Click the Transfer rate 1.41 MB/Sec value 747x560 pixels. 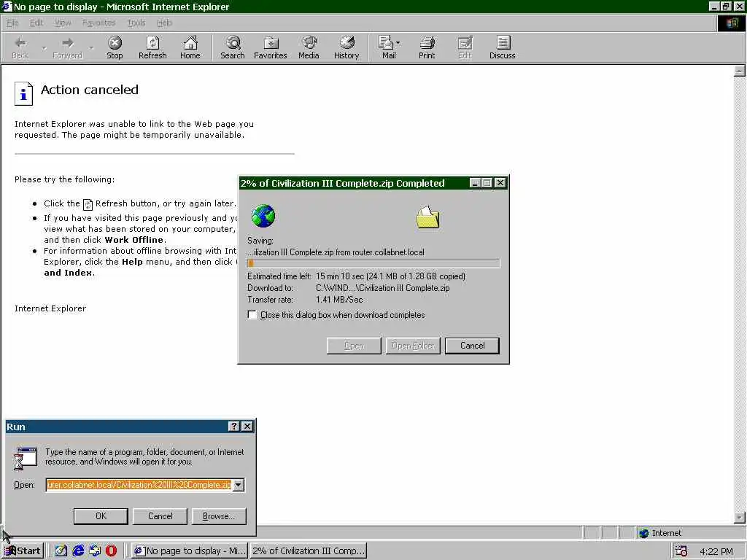[339, 300]
